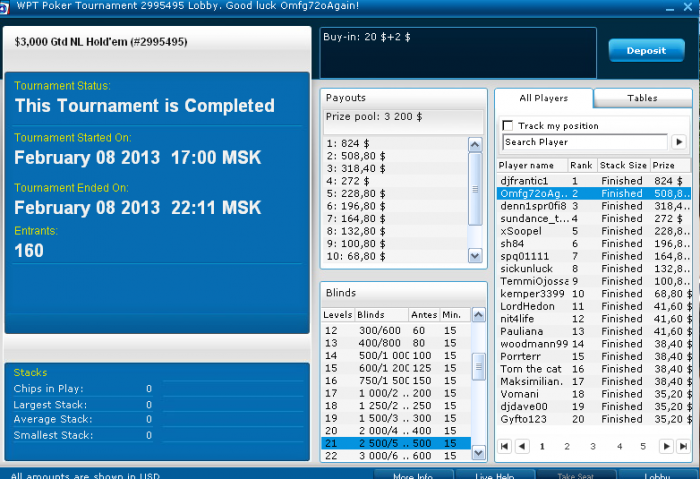Focus the Search Player input field

tap(585, 142)
